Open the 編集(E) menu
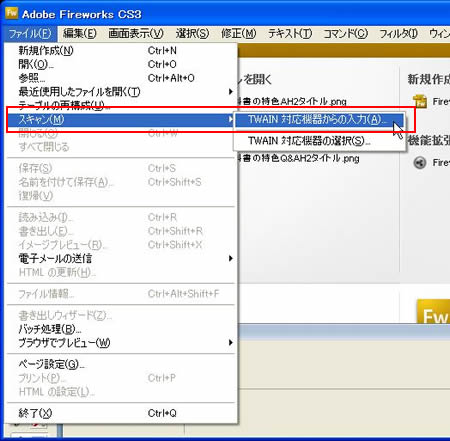This screenshot has height=441, width=450. 80,34
